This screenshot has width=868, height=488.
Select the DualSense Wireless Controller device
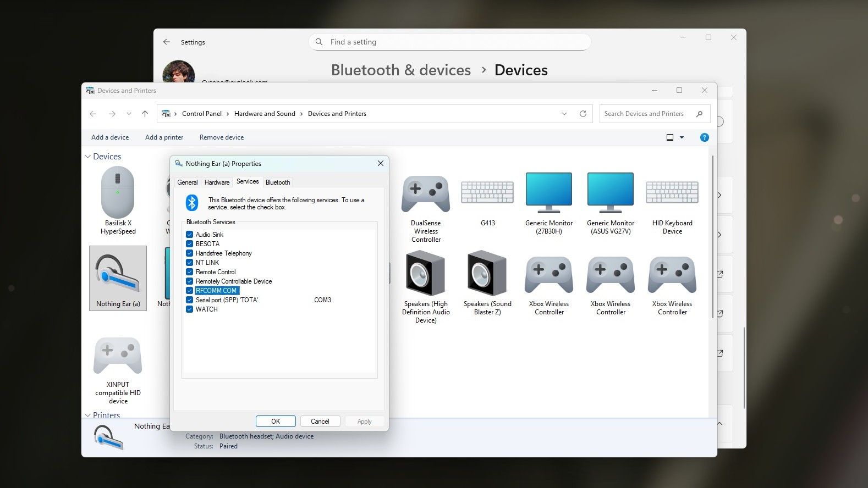(426, 209)
